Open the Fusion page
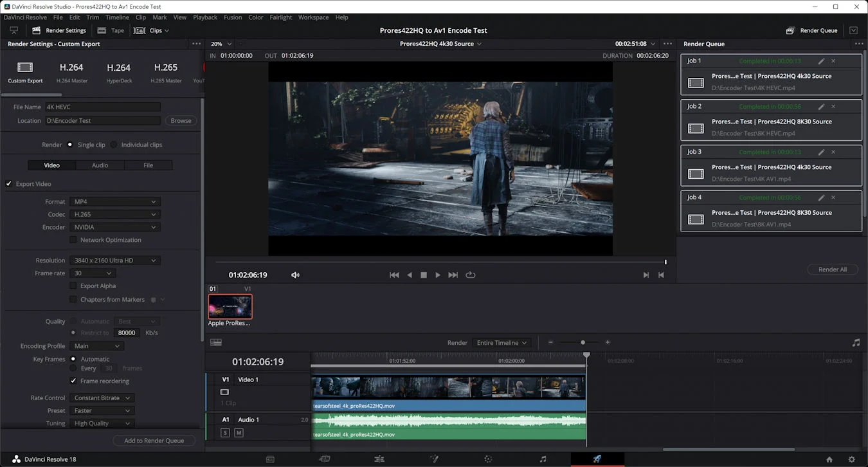Image resolution: width=868 pixels, height=467 pixels. click(x=434, y=459)
